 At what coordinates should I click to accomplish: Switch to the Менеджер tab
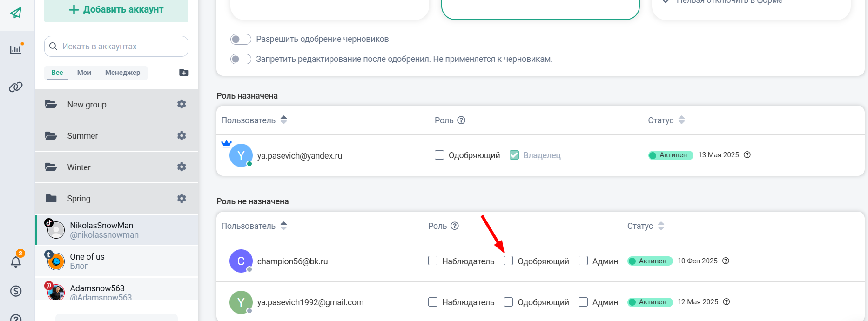click(122, 73)
